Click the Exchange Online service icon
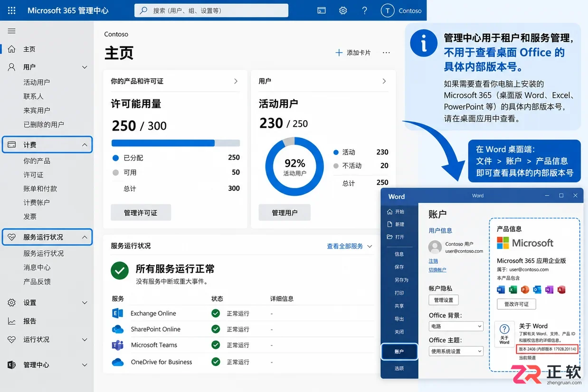Image resolution: width=588 pixels, height=392 pixels. 117,313
